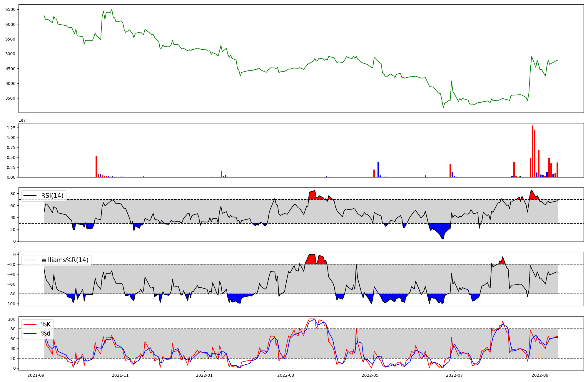
Task: Click the red %K legend line swatch
Action: pos(30,324)
